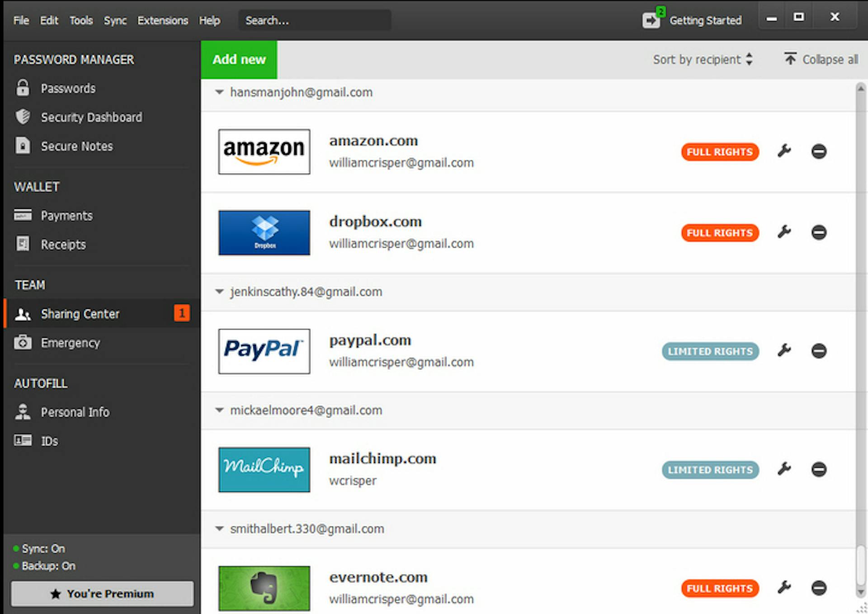Viewport: 868px width, 614px height.
Task: Click FULL RIGHTS badge for evernote.com
Action: pyautogui.click(x=720, y=588)
